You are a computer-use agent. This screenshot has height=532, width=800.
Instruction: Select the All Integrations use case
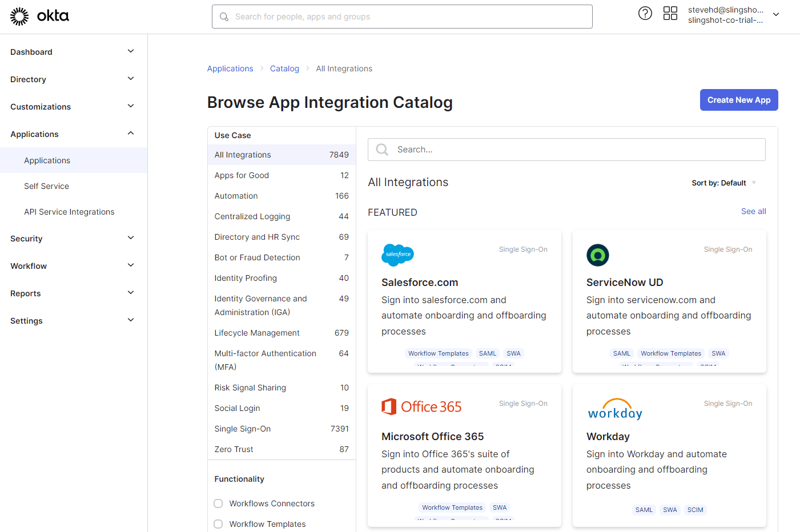pyautogui.click(x=282, y=155)
